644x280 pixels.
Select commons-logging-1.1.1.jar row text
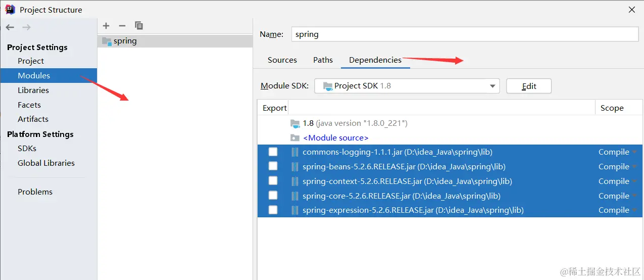click(x=398, y=152)
